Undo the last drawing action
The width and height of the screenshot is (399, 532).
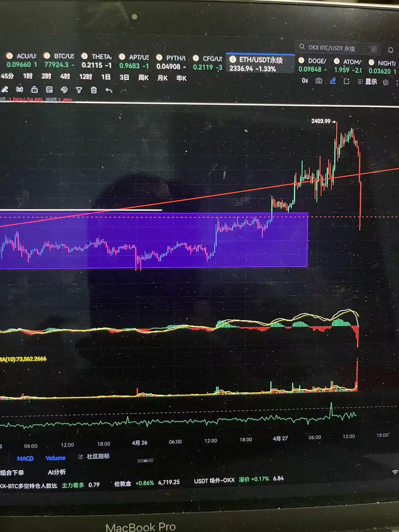coord(109,90)
